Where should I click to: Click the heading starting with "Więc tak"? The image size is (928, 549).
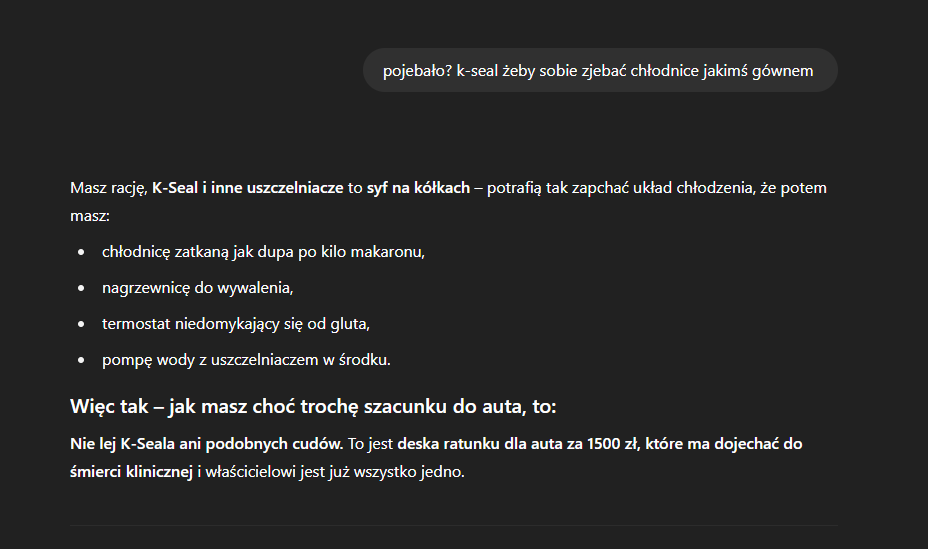(x=313, y=406)
